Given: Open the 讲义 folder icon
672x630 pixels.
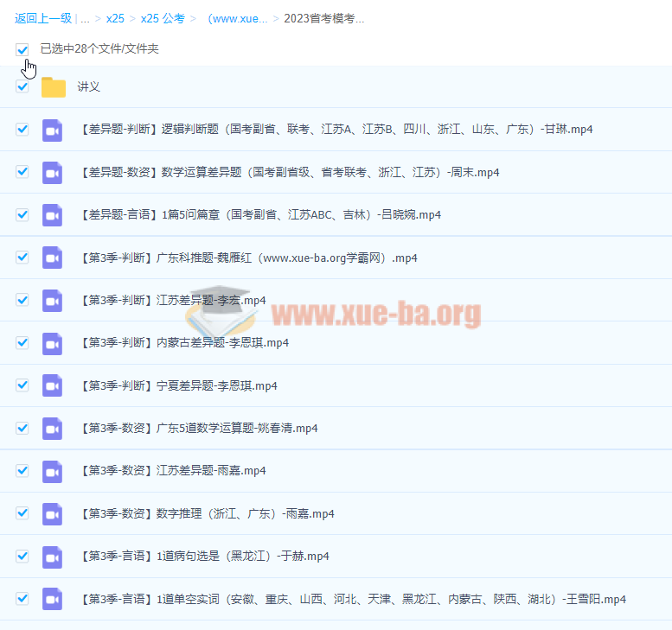Looking at the screenshot, I should pyautogui.click(x=54, y=87).
